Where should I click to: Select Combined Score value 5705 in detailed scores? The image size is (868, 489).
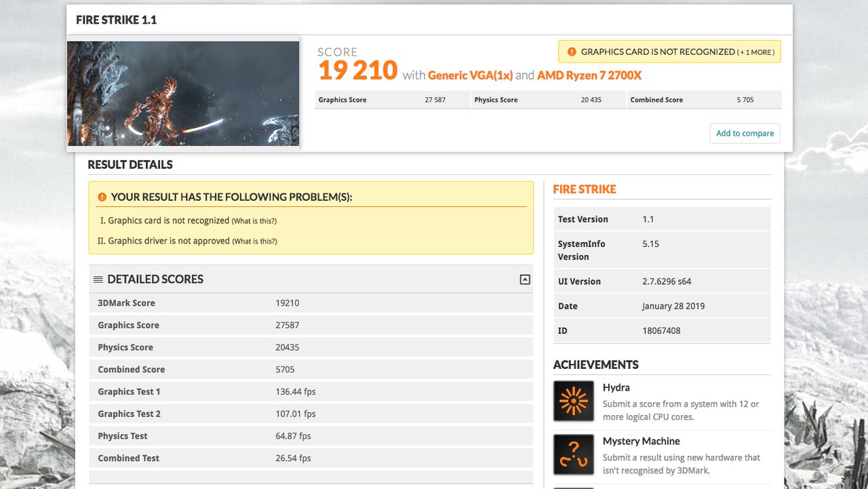pyautogui.click(x=285, y=370)
